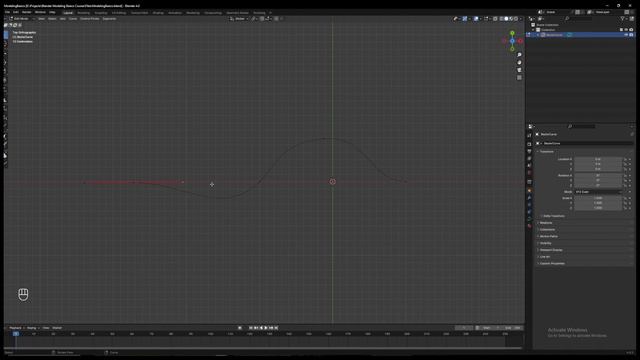Switch perspective/orthographic grid navigation icon
Image resolution: width=640 pixels, height=360 pixels.
pos(519,78)
